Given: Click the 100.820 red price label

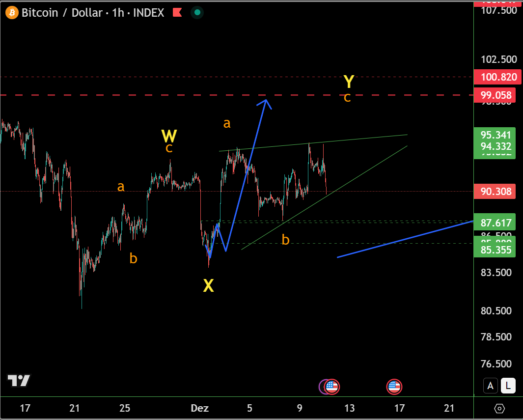Looking at the screenshot, I should point(495,77).
